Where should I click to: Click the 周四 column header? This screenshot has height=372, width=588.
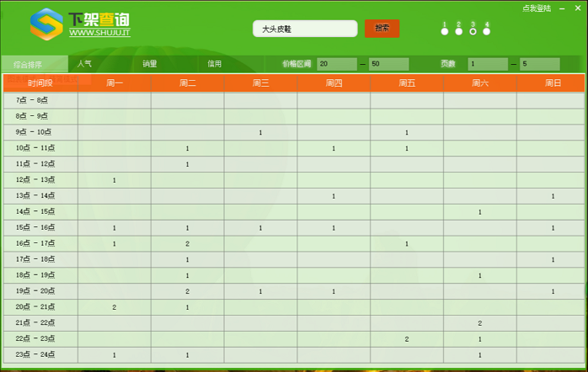coord(334,83)
